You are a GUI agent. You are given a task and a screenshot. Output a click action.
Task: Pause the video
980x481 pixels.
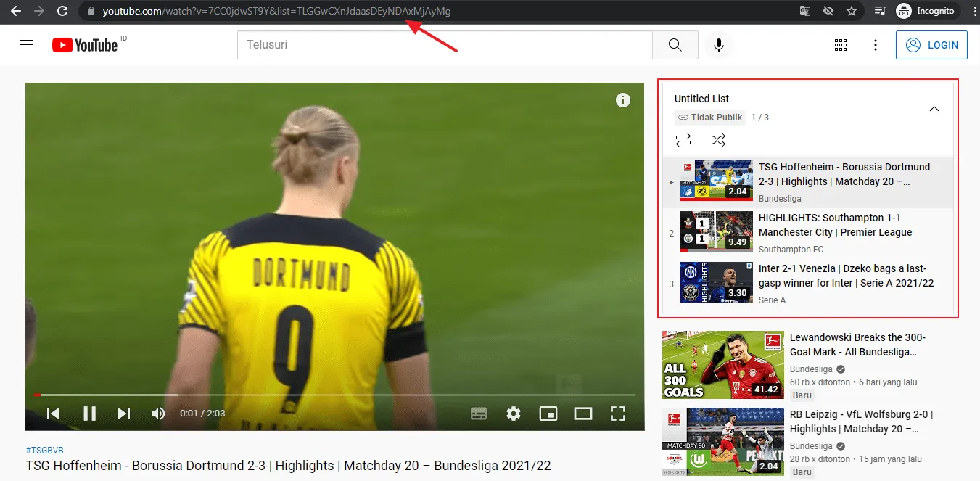tap(89, 414)
